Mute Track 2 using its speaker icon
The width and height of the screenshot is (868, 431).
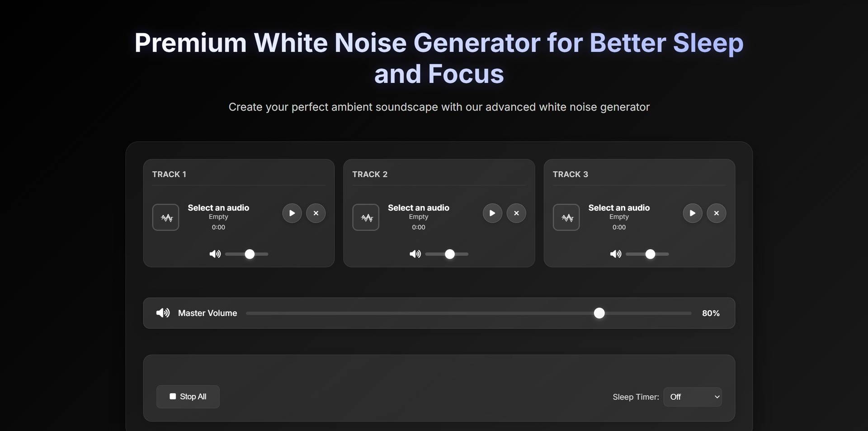[x=415, y=254]
